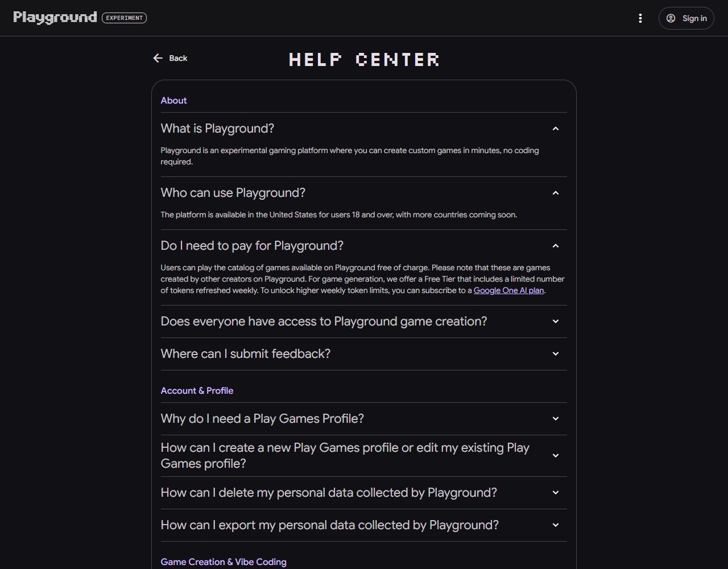Collapse the 'What is Playground?' chevron
The height and width of the screenshot is (569, 728).
[556, 129]
